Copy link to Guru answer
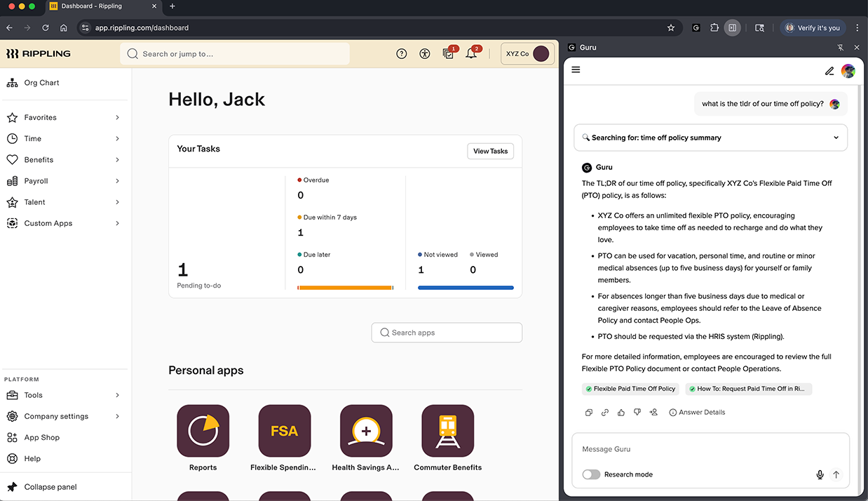The height and width of the screenshot is (501, 868). 605,413
